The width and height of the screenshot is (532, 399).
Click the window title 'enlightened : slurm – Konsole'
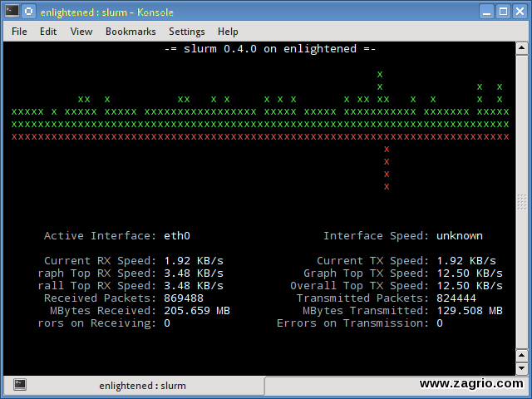click(x=106, y=12)
